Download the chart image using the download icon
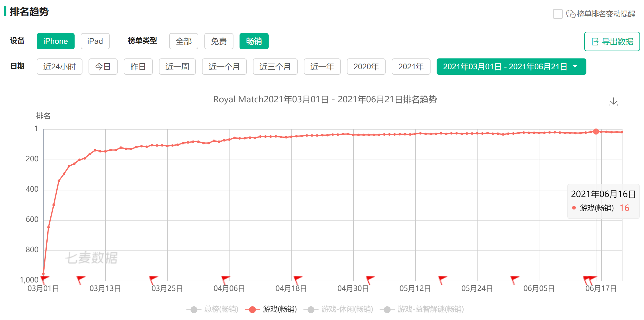 click(613, 102)
